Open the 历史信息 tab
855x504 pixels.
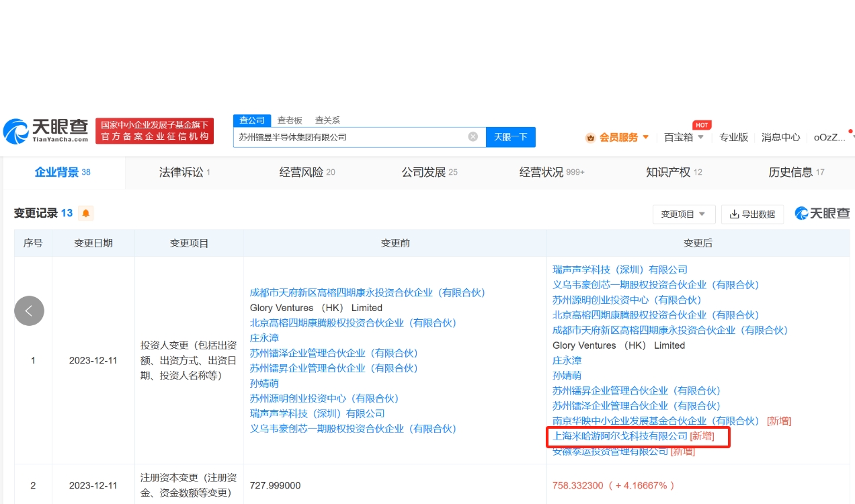tap(797, 172)
